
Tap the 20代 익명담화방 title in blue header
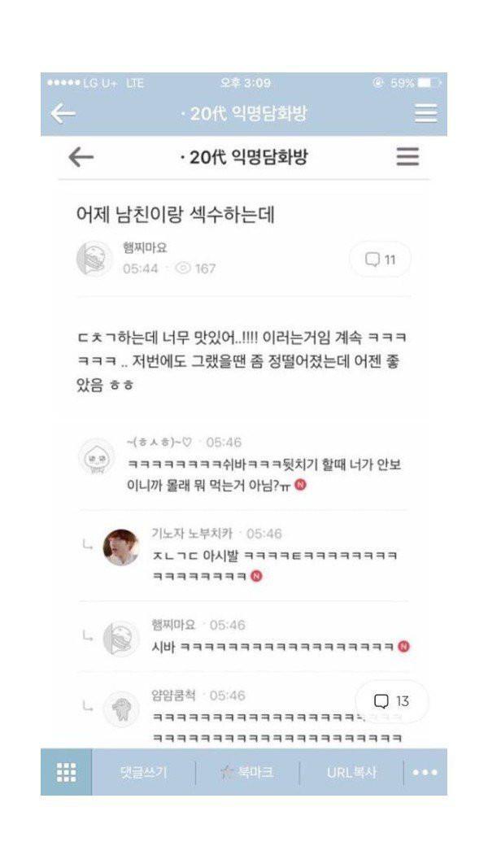click(244, 114)
